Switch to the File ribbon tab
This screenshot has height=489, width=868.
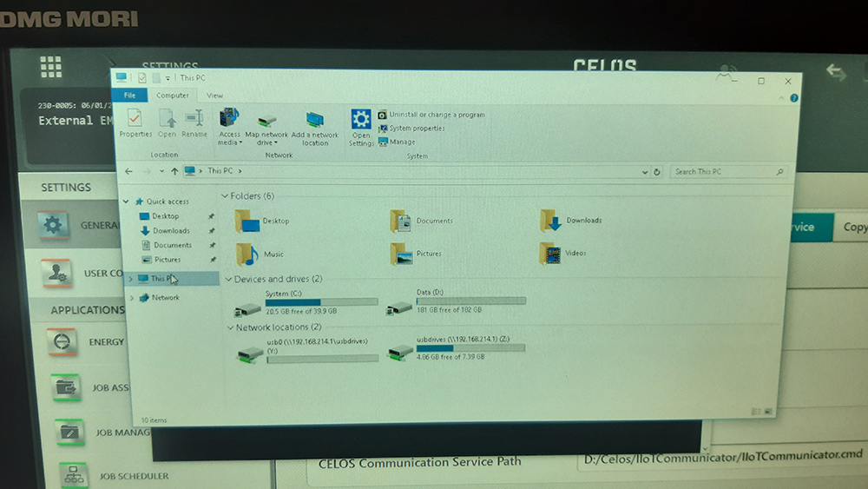[129, 96]
